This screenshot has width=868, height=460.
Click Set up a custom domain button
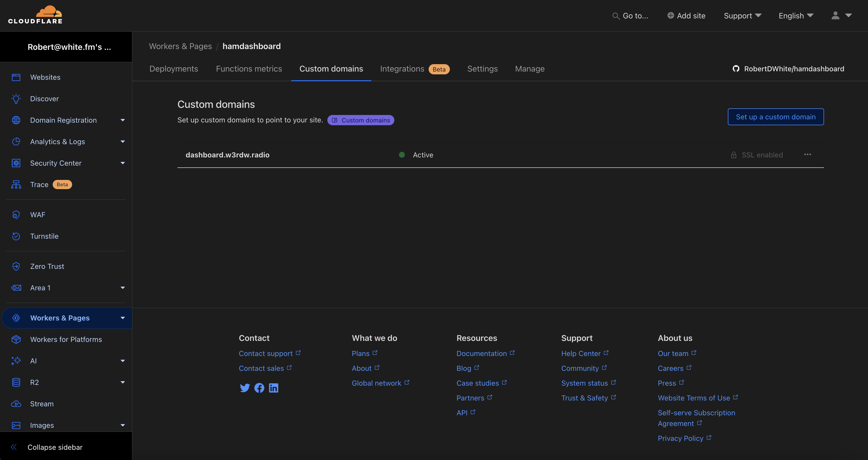[x=775, y=117]
